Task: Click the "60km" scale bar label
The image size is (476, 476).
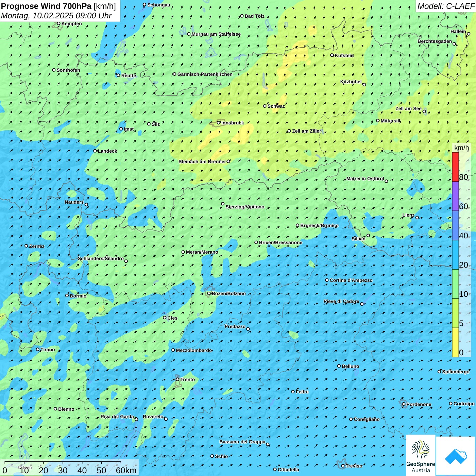Action: click(x=126, y=470)
